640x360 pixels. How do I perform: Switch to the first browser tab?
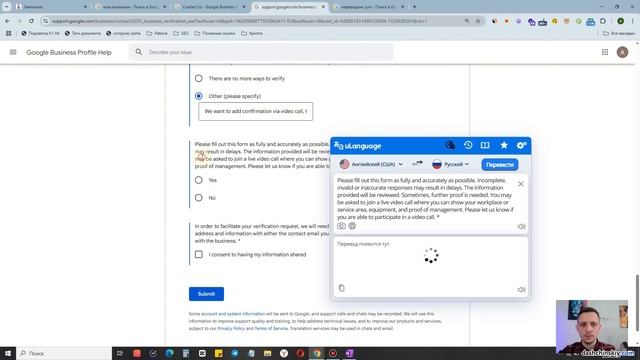(x=51, y=7)
